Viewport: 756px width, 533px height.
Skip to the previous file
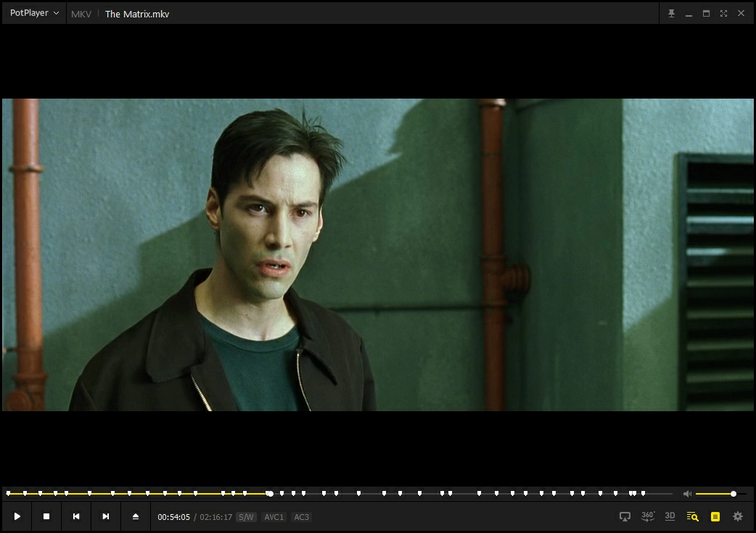[76, 516]
